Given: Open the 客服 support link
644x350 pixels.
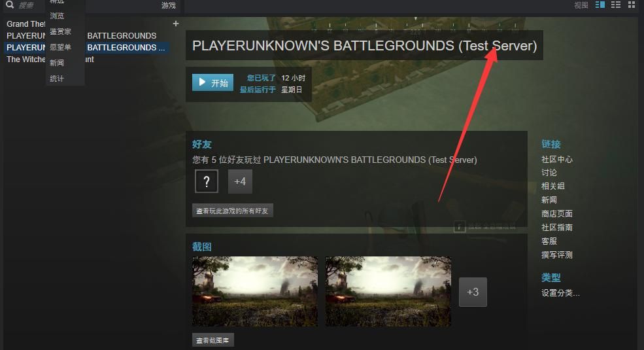Looking at the screenshot, I should [x=549, y=241].
